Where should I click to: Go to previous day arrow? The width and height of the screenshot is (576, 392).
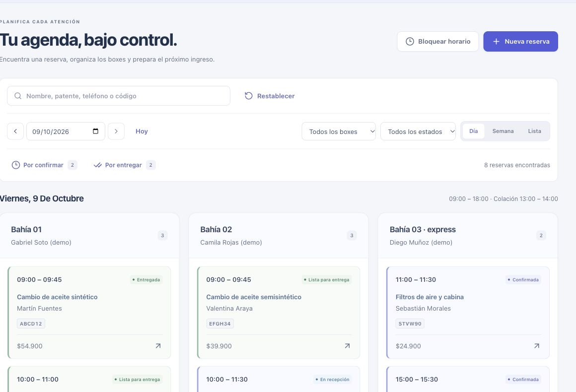point(15,131)
